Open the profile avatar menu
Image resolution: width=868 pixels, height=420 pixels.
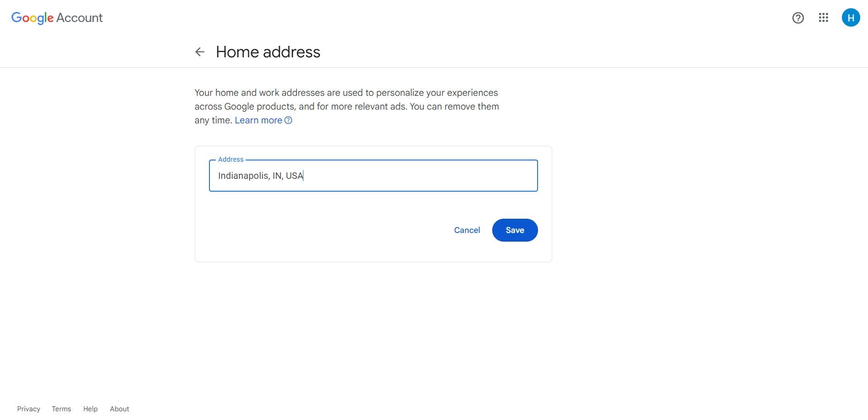(x=851, y=18)
